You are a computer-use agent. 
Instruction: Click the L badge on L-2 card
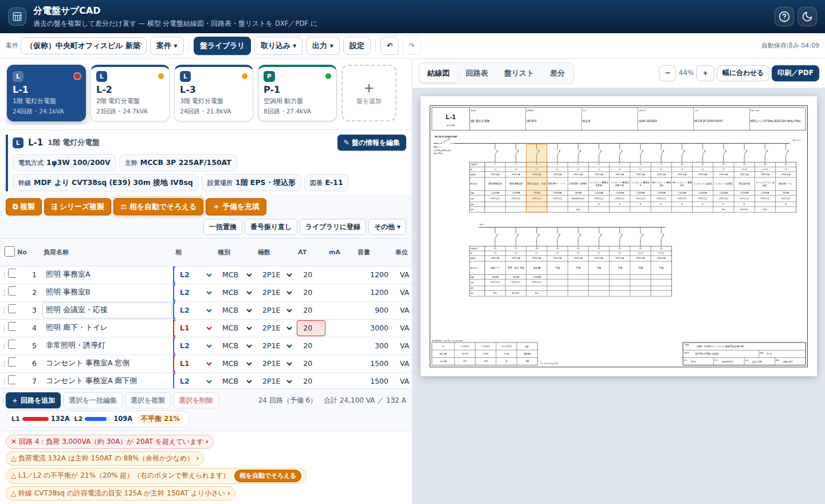pyautogui.click(x=101, y=76)
